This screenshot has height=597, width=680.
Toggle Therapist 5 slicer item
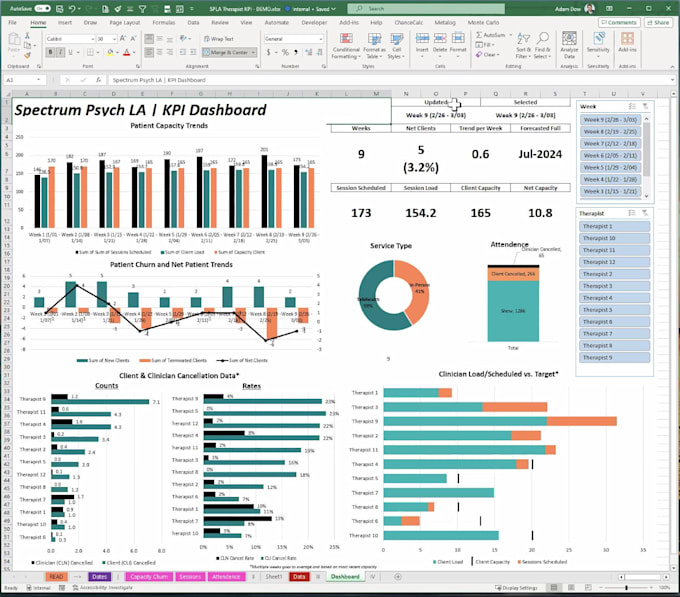pyautogui.click(x=615, y=310)
